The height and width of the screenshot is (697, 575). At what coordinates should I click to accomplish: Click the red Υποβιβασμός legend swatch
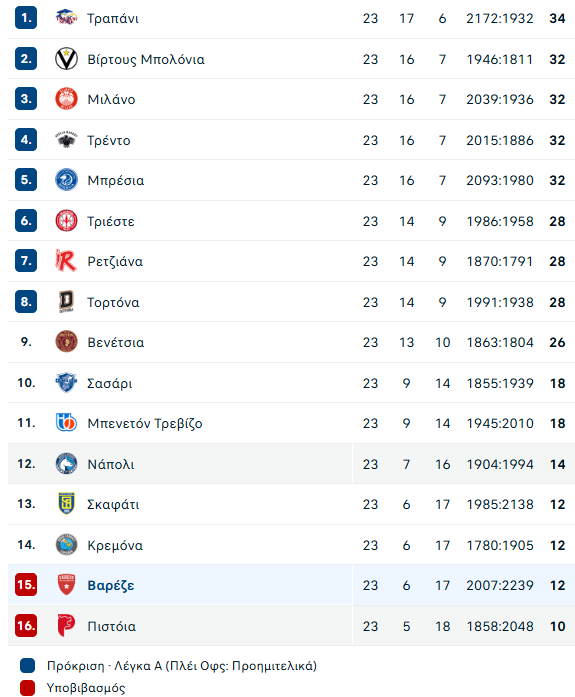(28, 688)
